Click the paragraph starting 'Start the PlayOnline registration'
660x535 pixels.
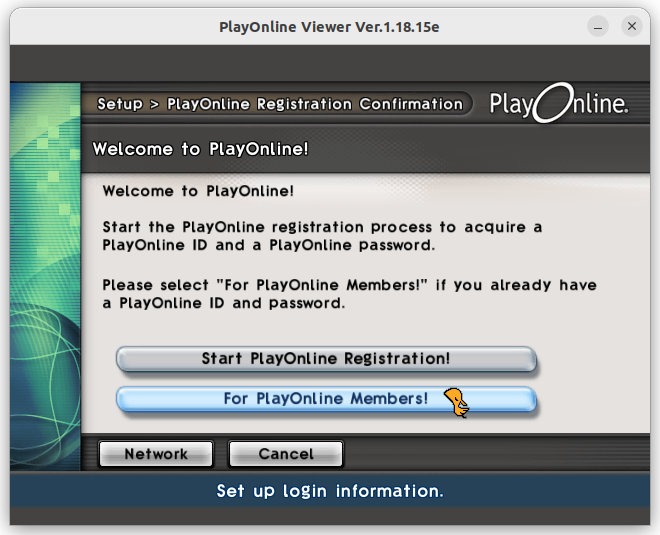coord(322,236)
